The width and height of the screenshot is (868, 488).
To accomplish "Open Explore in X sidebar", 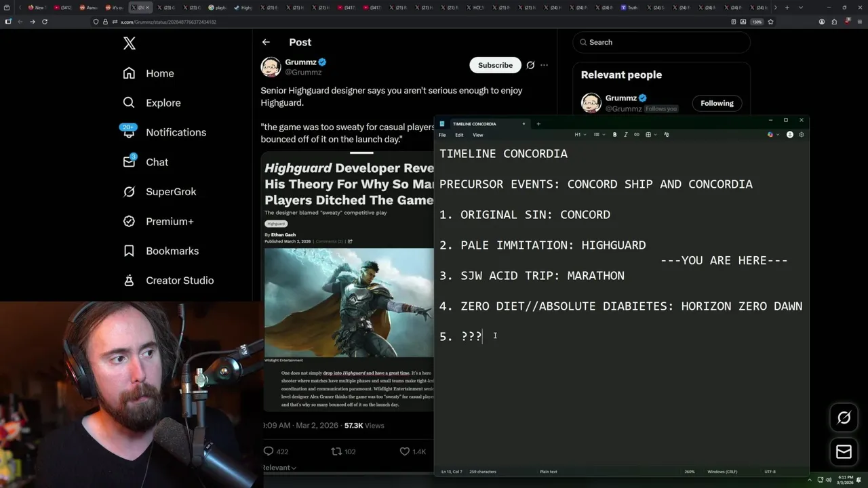I will (x=152, y=103).
